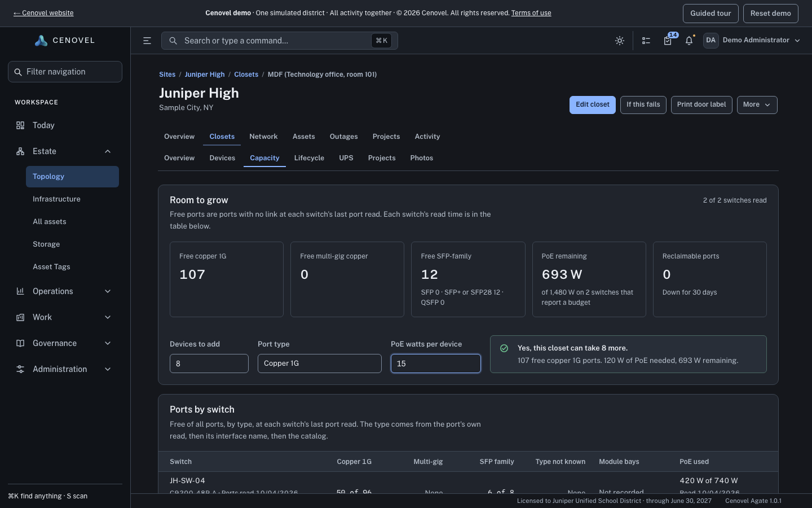This screenshot has width=812, height=508.
Task: Expand the Work section chevron
Action: [x=108, y=317]
